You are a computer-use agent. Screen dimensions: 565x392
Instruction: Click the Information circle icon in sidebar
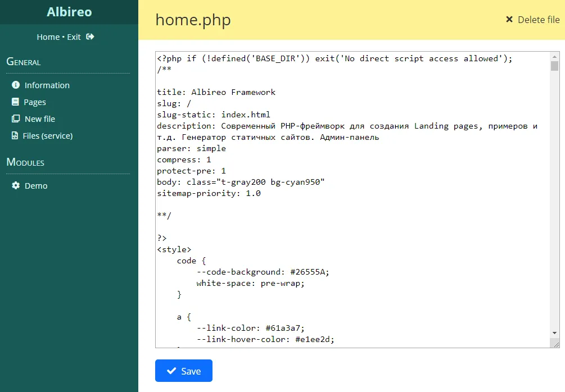pyautogui.click(x=16, y=85)
